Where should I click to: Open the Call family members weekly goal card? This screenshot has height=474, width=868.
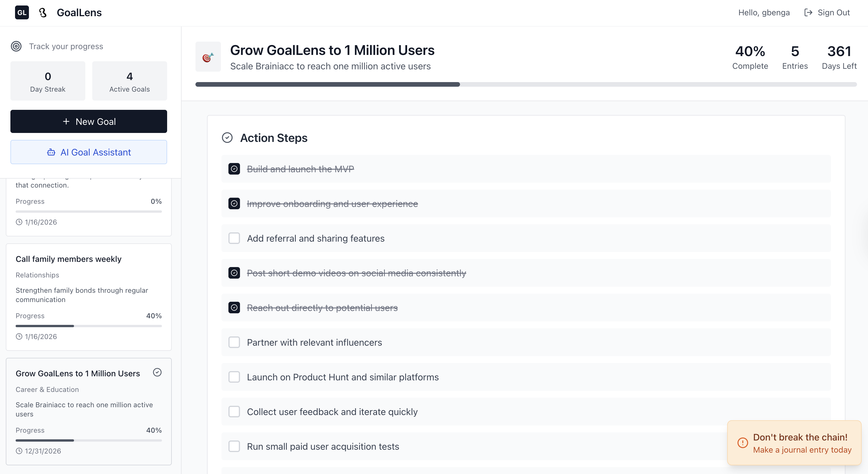pos(69,259)
